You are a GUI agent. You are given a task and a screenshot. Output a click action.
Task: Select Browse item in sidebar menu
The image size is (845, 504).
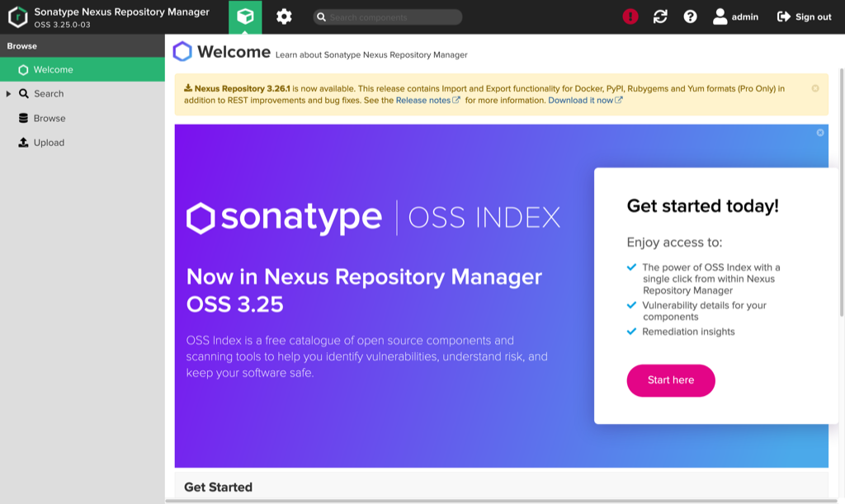click(83, 118)
